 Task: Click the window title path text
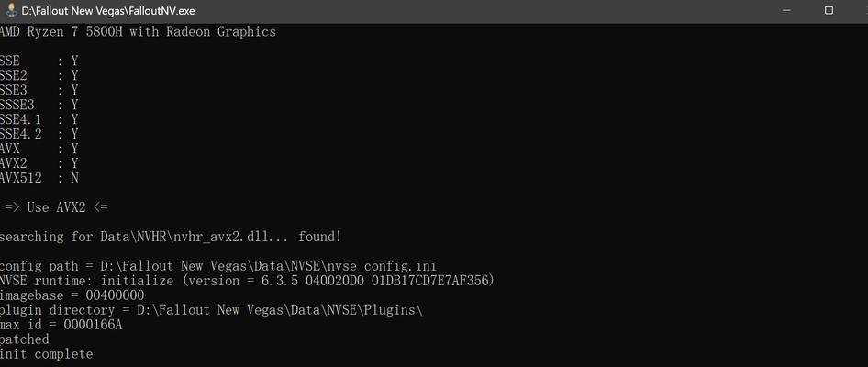(x=108, y=11)
